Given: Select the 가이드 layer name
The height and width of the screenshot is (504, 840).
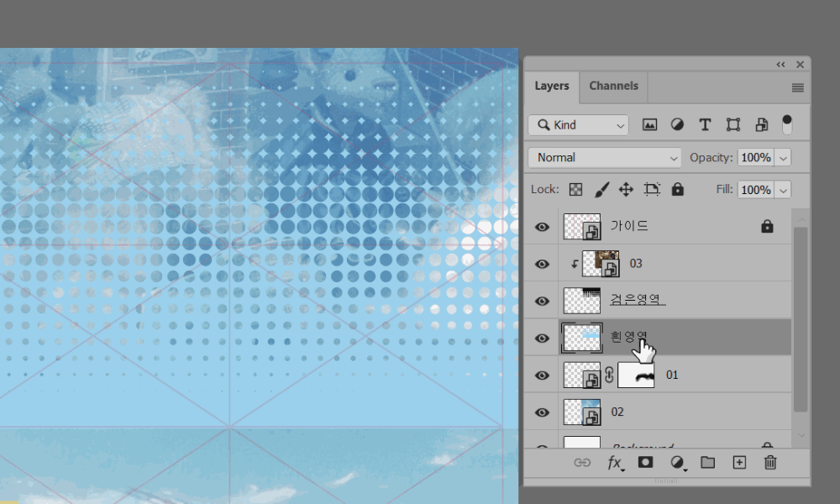Looking at the screenshot, I should pyautogui.click(x=629, y=226).
